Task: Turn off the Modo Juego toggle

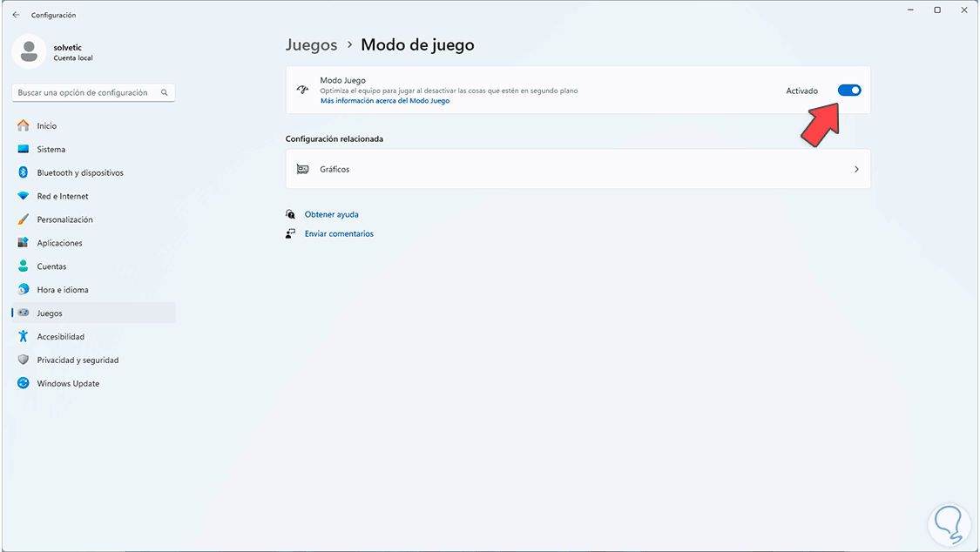Action: 848,91
